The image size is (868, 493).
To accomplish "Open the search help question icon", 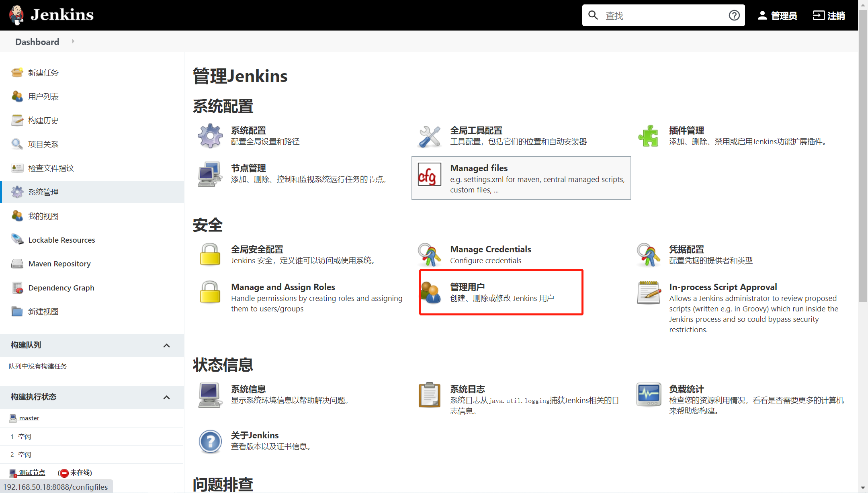I will pos(734,15).
